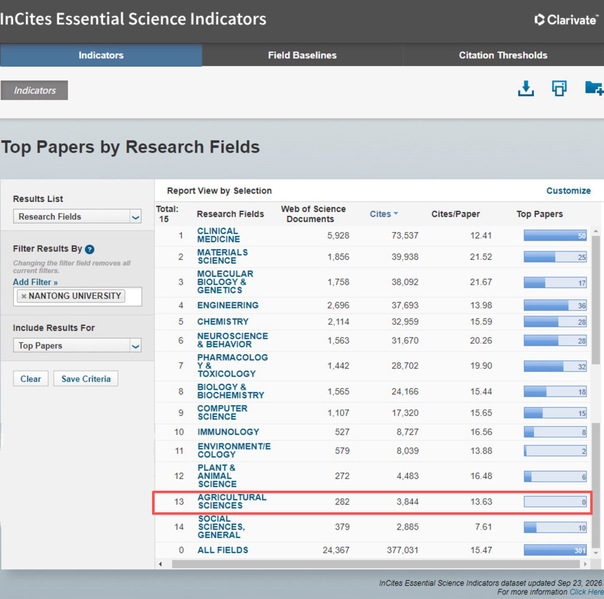
Task: Click the grey Indicators breadcrumb button
Action: click(x=34, y=90)
